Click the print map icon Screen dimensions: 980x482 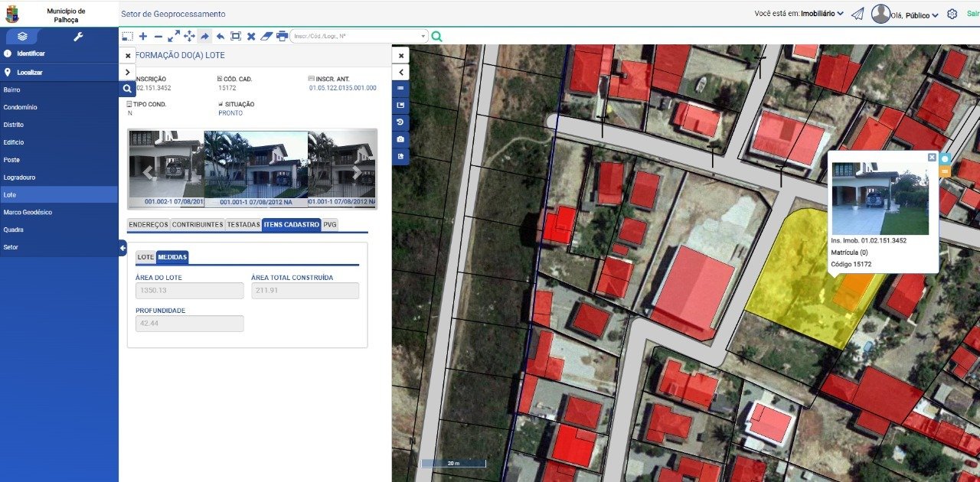(282, 36)
